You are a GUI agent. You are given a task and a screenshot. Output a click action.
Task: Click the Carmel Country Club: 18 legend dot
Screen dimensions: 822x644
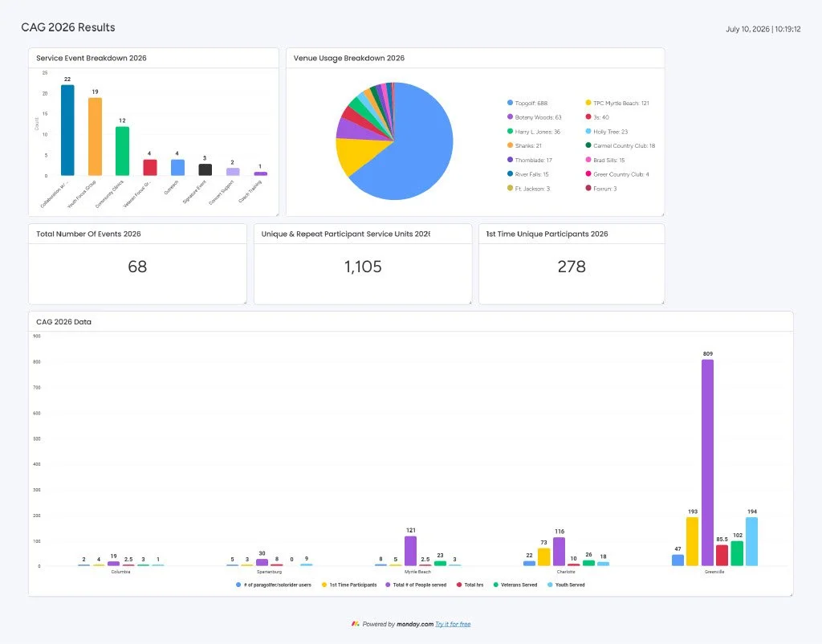click(588, 145)
